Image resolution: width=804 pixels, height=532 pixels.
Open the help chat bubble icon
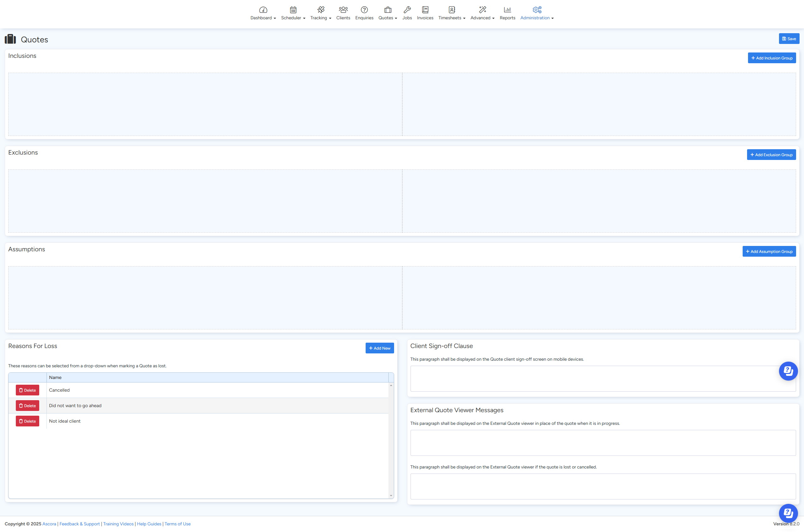788,371
